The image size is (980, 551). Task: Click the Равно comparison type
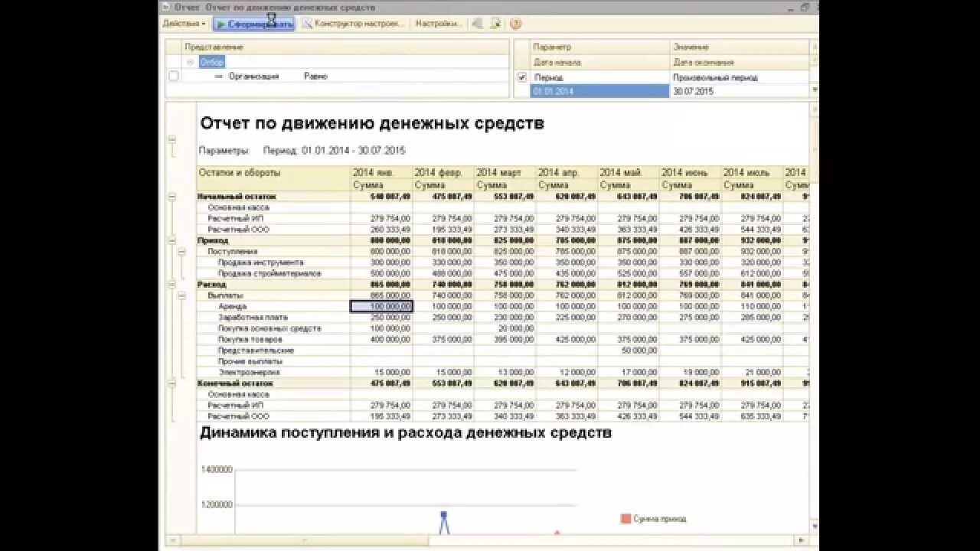(x=315, y=77)
